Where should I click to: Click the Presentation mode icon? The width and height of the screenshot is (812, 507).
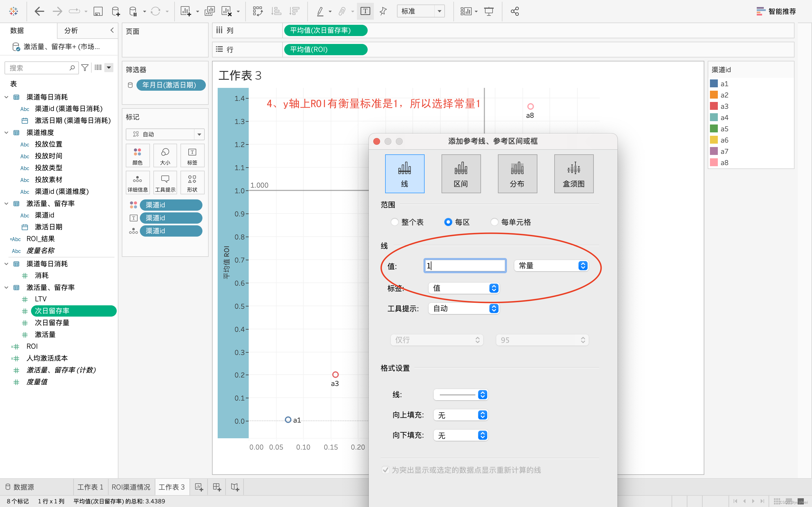click(x=489, y=11)
